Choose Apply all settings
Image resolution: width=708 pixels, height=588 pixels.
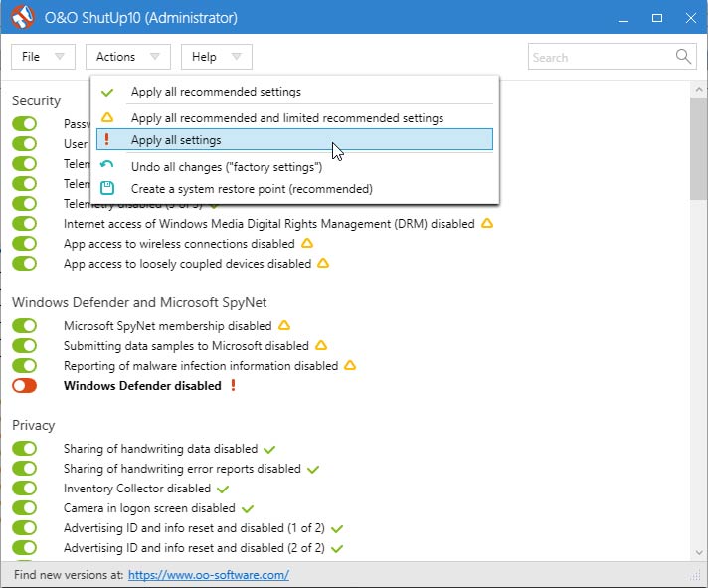coord(294,140)
